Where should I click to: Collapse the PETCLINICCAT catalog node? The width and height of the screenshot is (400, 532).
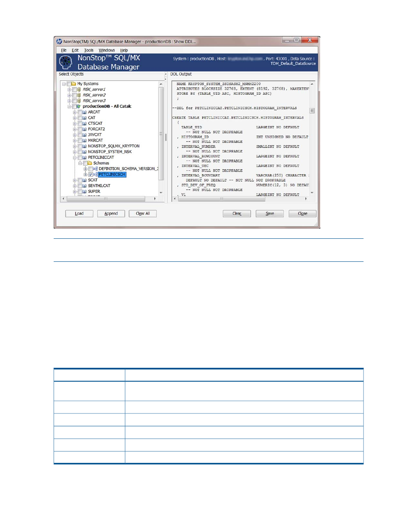tap(75, 158)
